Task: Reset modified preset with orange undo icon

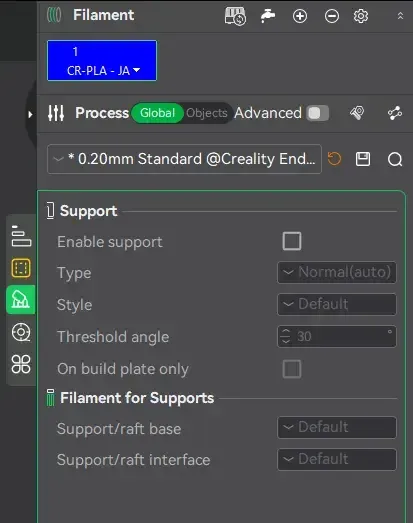Action: [x=334, y=159]
